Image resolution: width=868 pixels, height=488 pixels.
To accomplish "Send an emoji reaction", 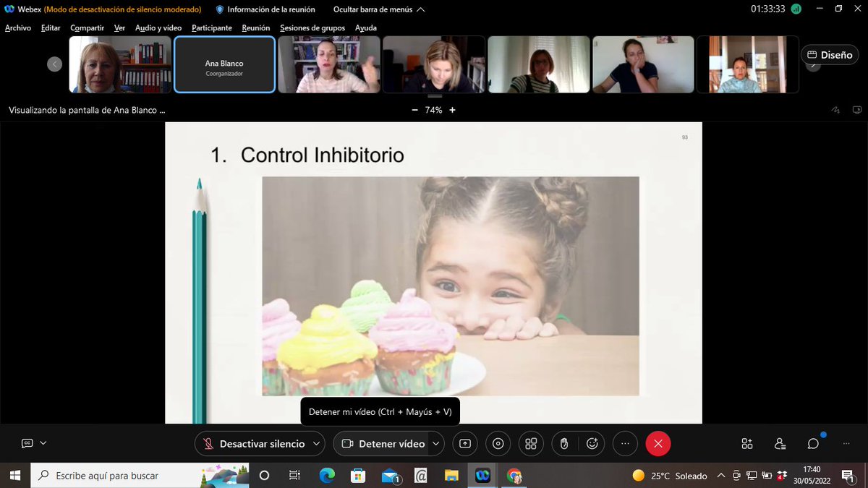I will click(594, 443).
